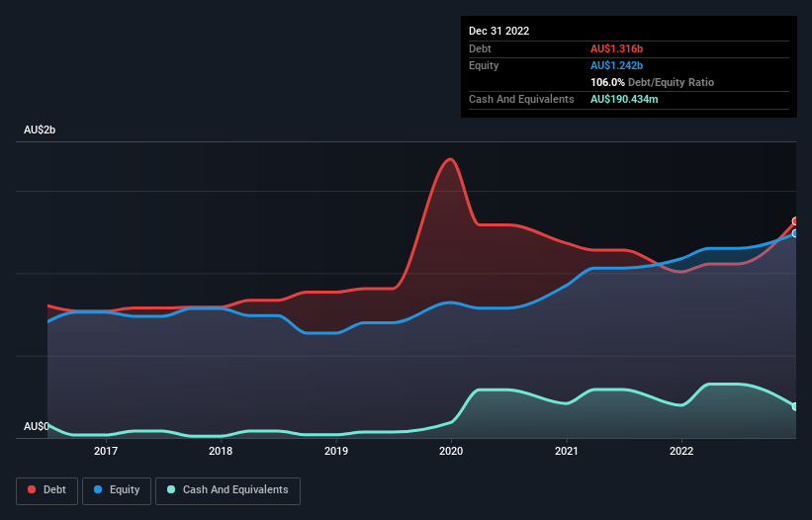Click the AU$0 y-axis label
The width and height of the screenshot is (812, 520).
pos(37,426)
